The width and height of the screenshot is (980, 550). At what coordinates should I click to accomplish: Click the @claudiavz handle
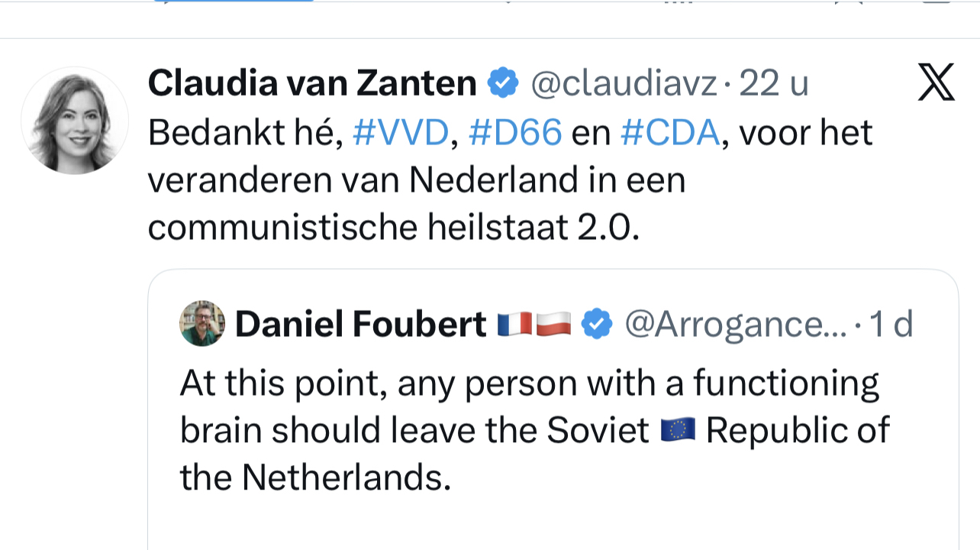tap(624, 82)
